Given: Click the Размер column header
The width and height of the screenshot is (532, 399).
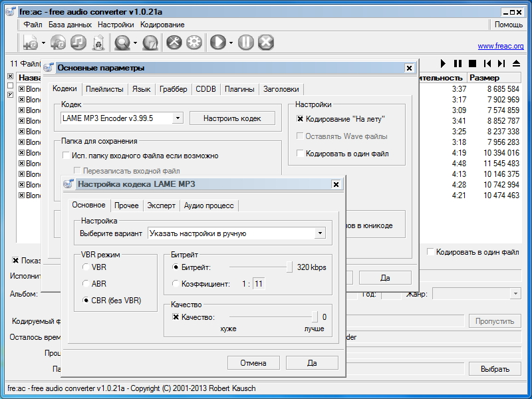Looking at the screenshot, I should [x=494, y=78].
